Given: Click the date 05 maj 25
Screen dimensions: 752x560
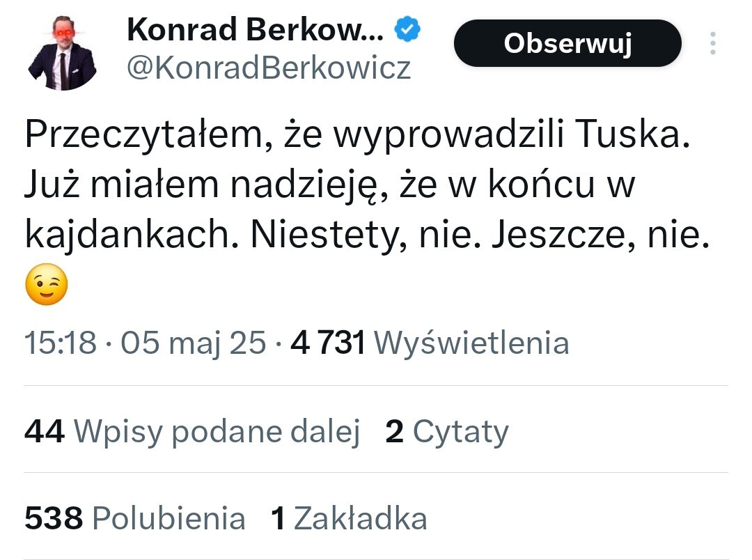Looking at the screenshot, I should pos(194,343).
